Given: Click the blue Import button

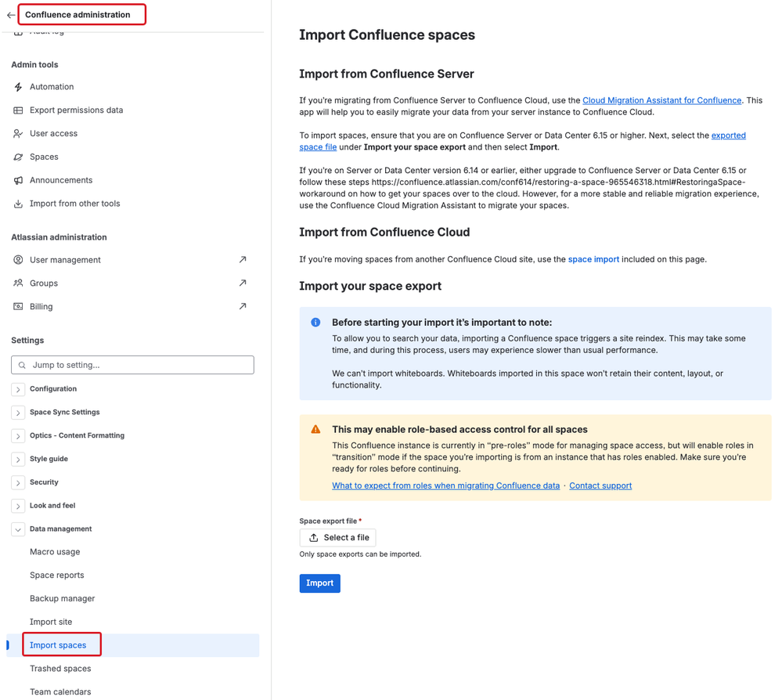Looking at the screenshot, I should [319, 583].
